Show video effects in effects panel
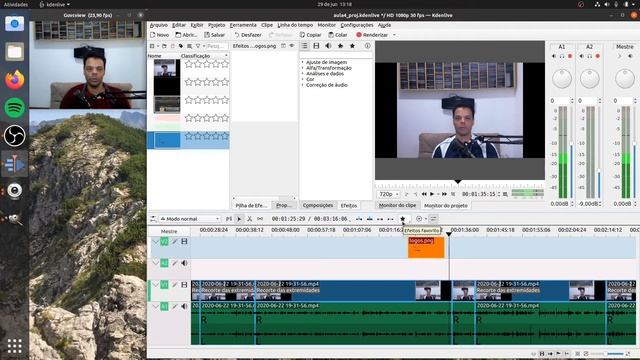Viewport: 640px width, 360px height. click(316, 46)
